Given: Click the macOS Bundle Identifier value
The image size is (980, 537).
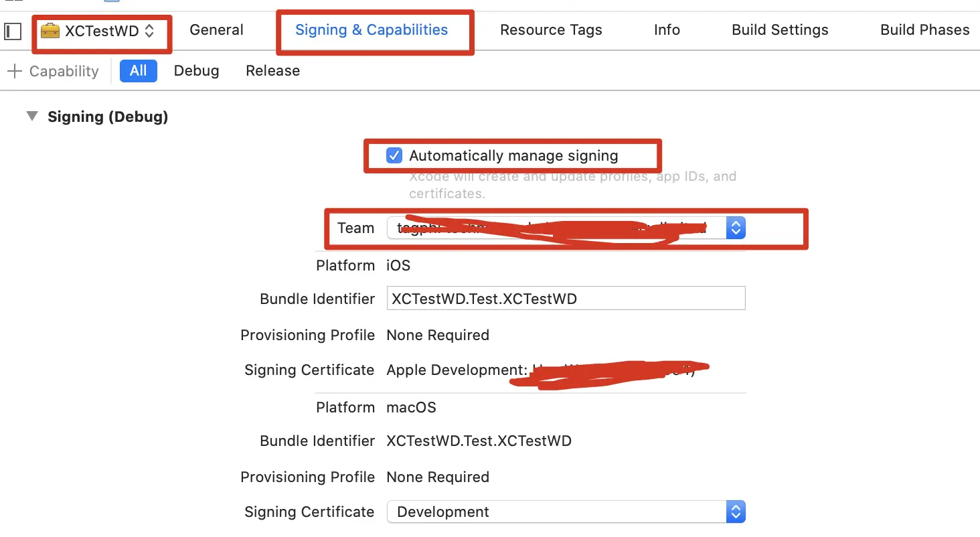Looking at the screenshot, I should [x=479, y=441].
